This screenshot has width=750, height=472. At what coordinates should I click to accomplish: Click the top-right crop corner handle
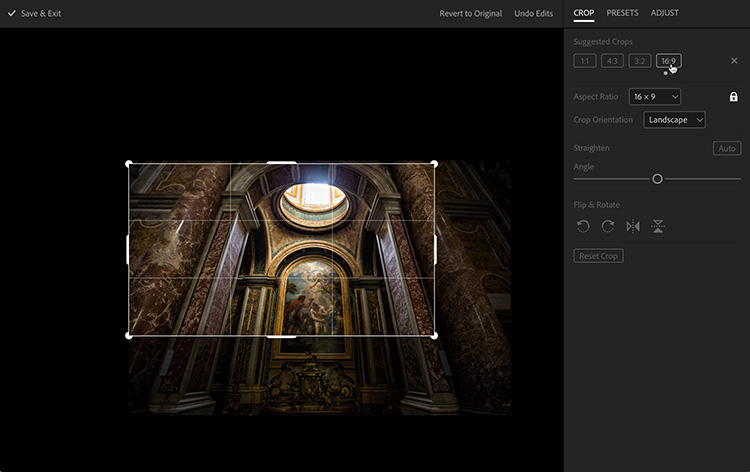pos(434,164)
